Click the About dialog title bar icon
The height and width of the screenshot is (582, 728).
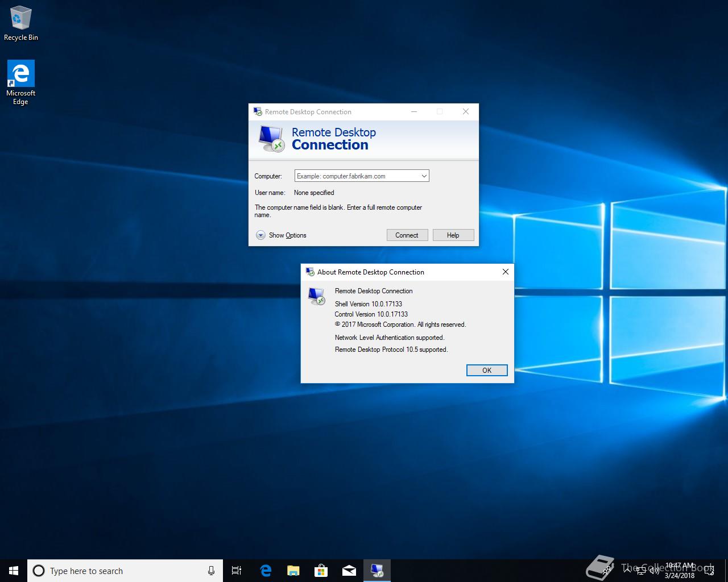pos(310,272)
